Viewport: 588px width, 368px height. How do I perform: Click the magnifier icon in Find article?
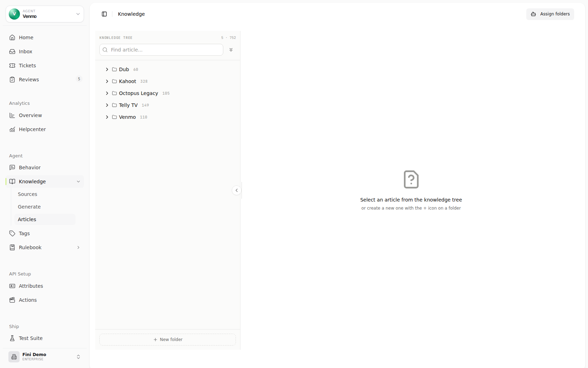click(x=105, y=50)
